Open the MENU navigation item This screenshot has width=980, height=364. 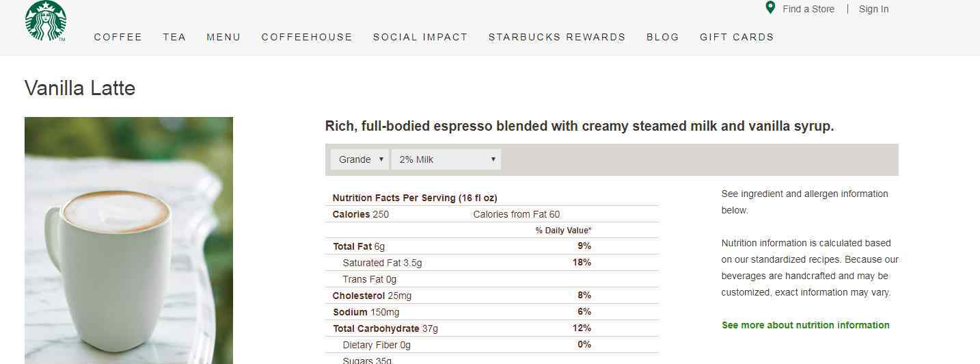click(x=224, y=37)
